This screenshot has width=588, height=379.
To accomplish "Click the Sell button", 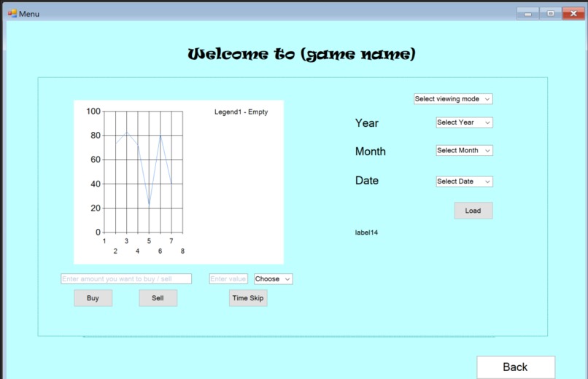I will tap(158, 298).
